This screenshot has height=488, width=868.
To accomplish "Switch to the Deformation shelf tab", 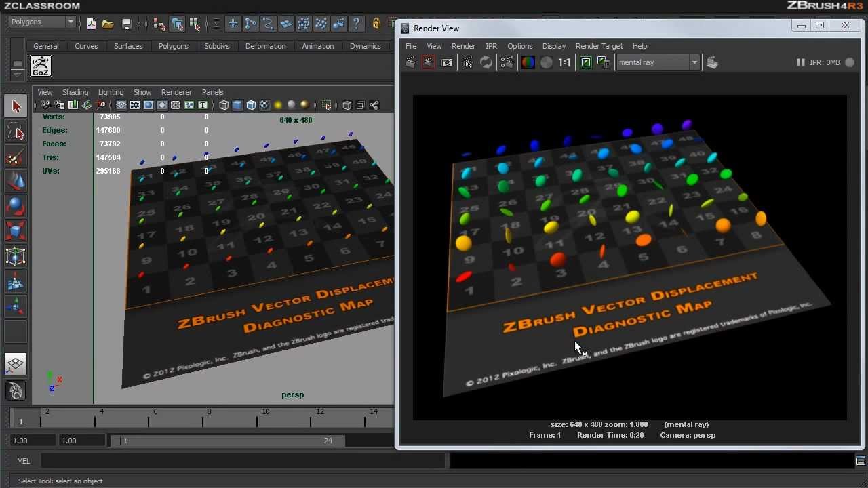I will [x=265, y=46].
